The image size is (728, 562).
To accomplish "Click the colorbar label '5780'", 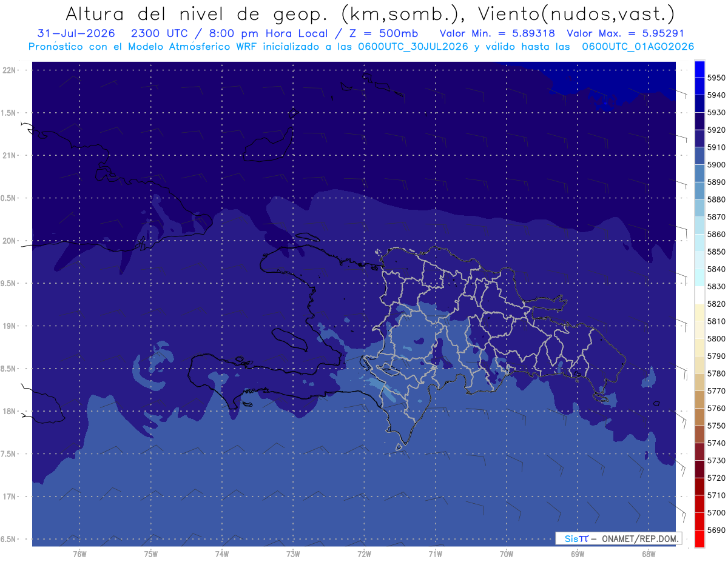I will pyautogui.click(x=716, y=373).
